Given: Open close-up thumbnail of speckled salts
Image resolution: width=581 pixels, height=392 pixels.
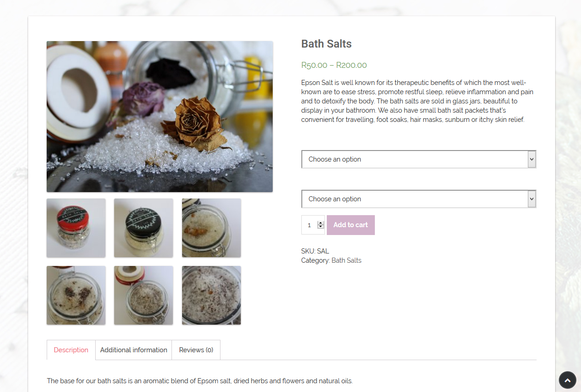Looking at the screenshot, I should 211,296.
